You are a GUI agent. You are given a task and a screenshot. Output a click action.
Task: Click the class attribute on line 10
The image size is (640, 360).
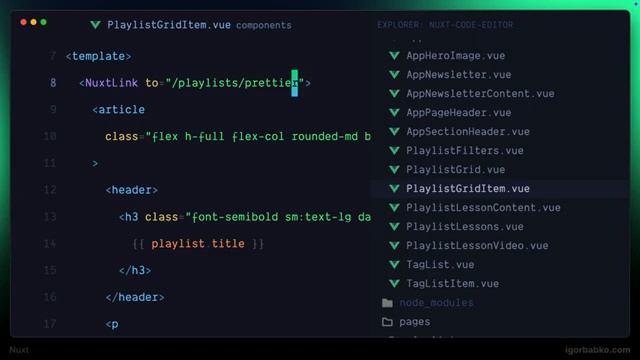pos(121,137)
